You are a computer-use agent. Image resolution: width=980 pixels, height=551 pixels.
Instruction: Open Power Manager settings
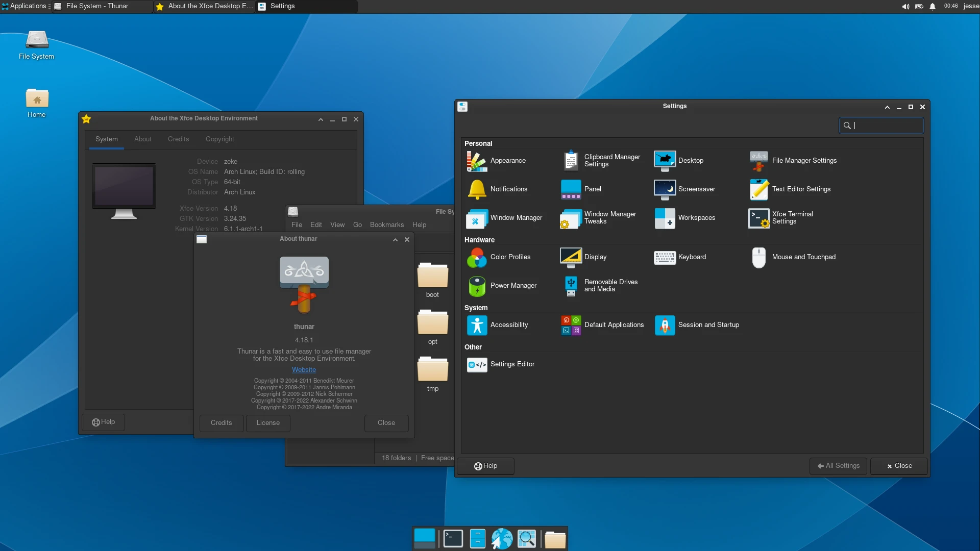(513, 286)
